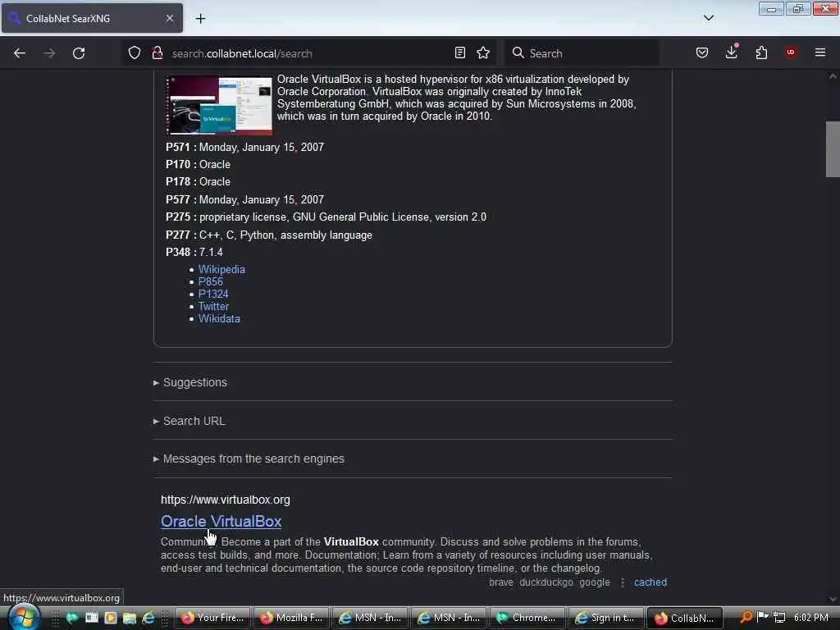The image size is (840, 630).
Task: Close the CollabNet SearXNG tab
Action: click(170, 18)
